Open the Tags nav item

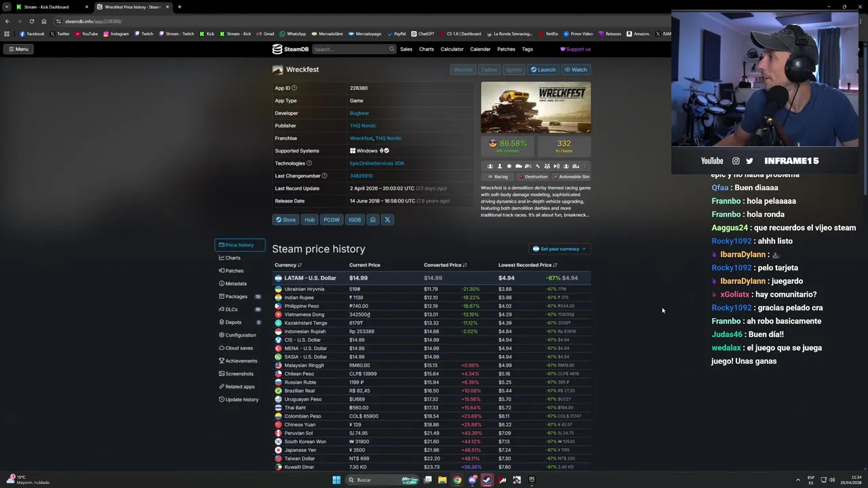[527, 49]
